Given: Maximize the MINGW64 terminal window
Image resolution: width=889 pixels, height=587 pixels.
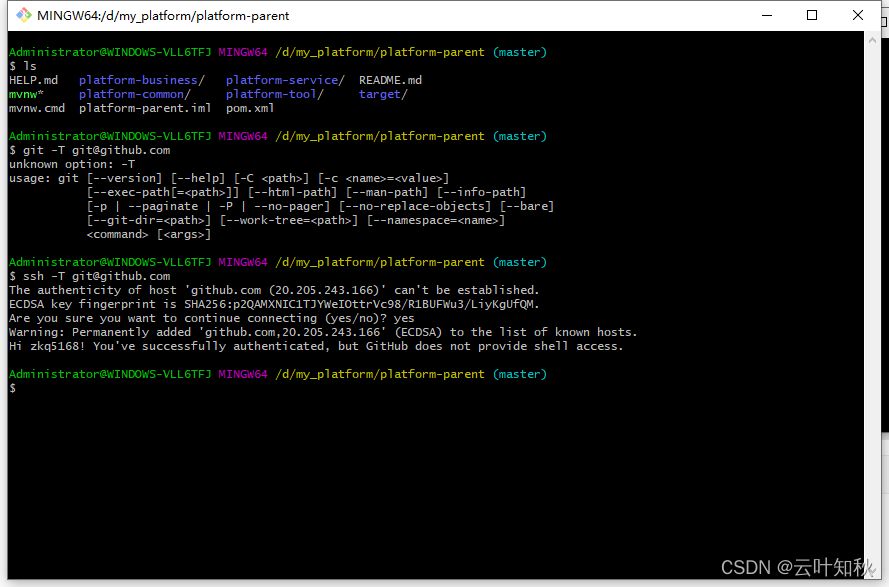Looking at the screenshot, I should click(812, 15).
